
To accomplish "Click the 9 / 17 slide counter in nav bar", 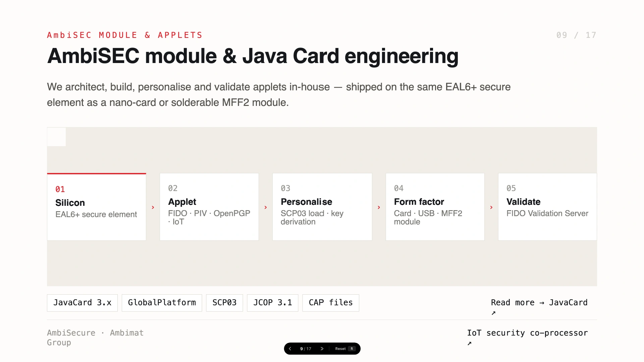I will pos(306,349).
